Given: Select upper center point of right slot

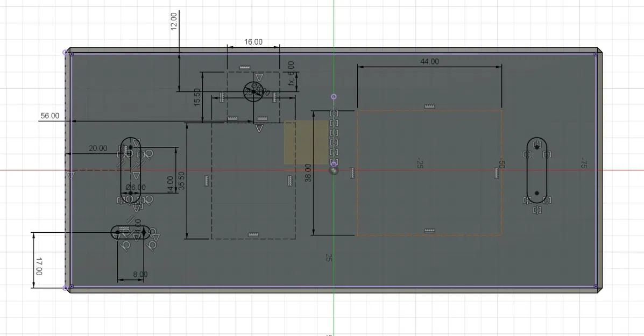Looking at the screenshot, I should 537,147.
